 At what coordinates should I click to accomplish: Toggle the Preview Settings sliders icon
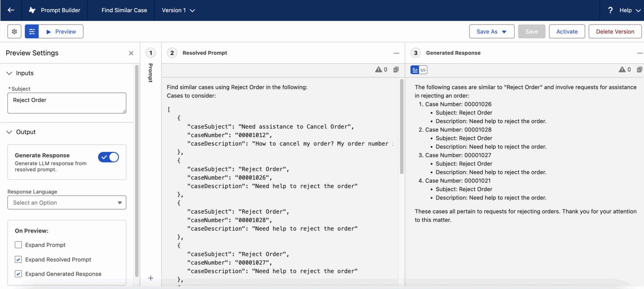pos(32,31)
